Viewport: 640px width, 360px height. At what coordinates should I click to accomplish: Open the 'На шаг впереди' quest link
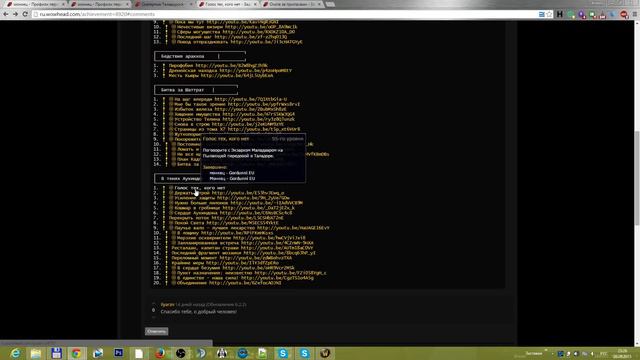[x=193, y=99]
